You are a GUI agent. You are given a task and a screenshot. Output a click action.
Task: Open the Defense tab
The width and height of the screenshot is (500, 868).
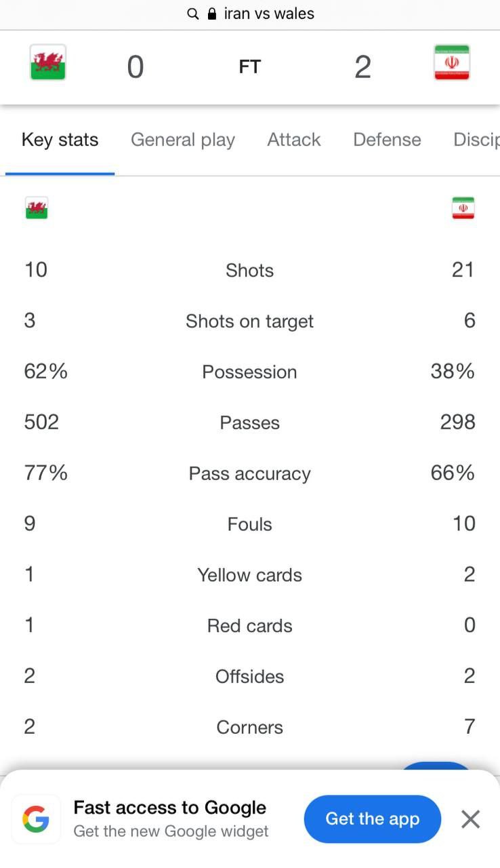point(387,140)
